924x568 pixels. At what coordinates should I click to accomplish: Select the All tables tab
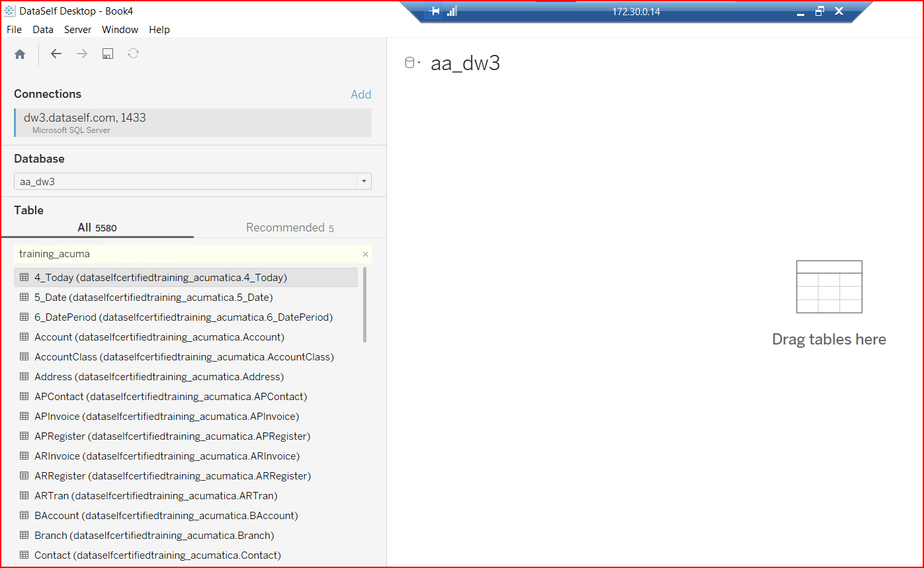tap(97, 227)
